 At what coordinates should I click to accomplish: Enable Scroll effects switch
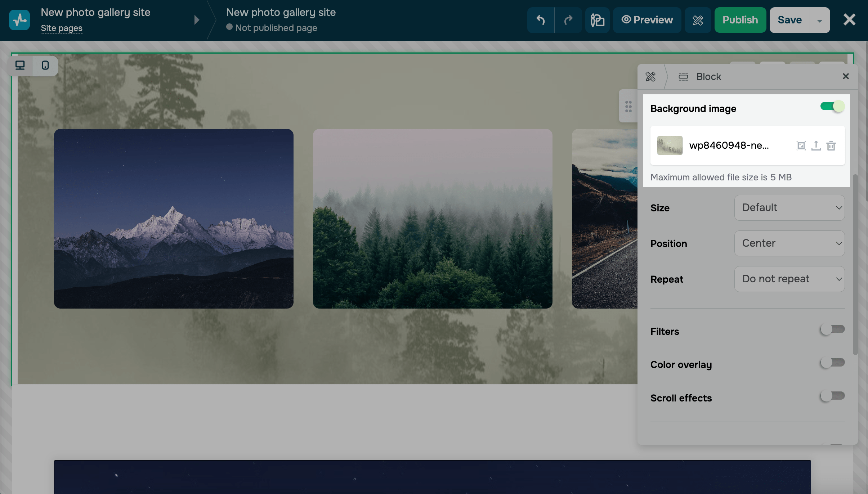(x=832, y=396)
